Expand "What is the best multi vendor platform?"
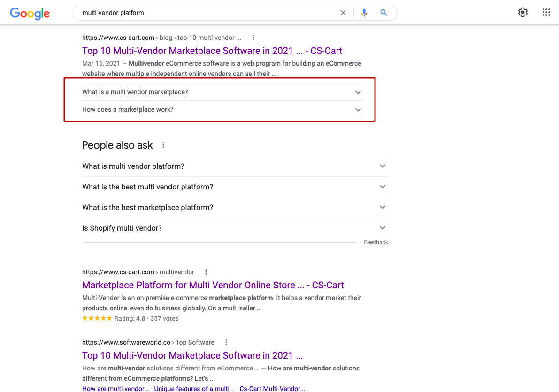The width and height of the screenshot is (559, 392). [x=383, y=187]
